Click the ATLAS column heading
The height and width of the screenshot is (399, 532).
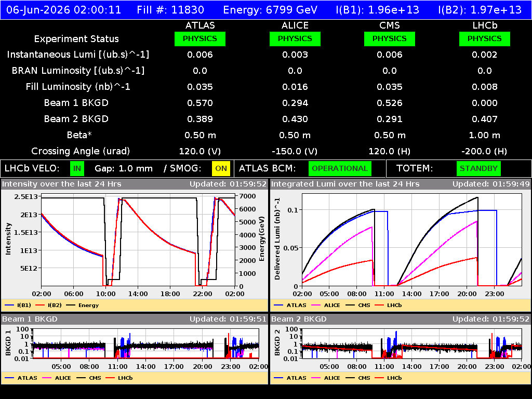(x=200, y=25)
